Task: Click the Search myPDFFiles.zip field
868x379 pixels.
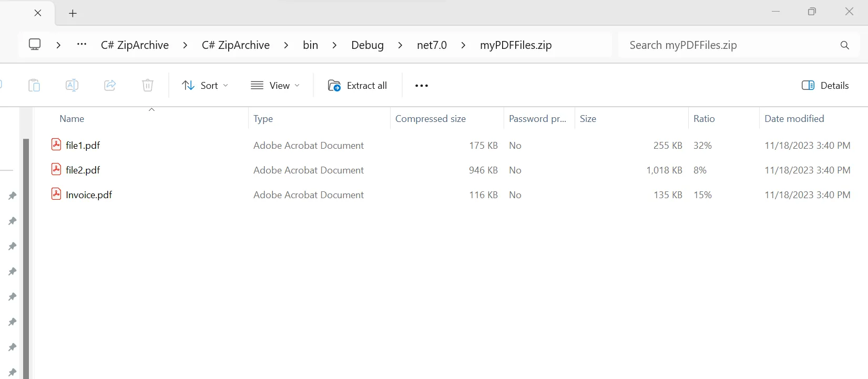Action: (x=726, y=45)
